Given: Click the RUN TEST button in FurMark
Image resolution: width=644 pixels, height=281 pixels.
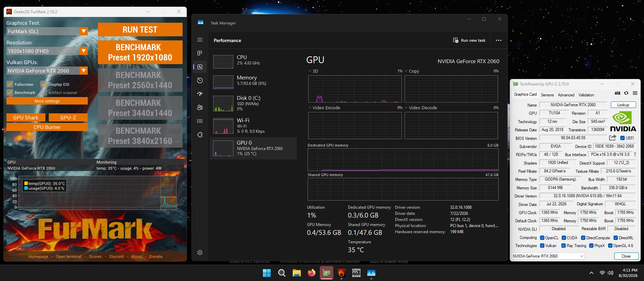Looking at the screenshot, I should pyautogui.click(x=140, y=30).
